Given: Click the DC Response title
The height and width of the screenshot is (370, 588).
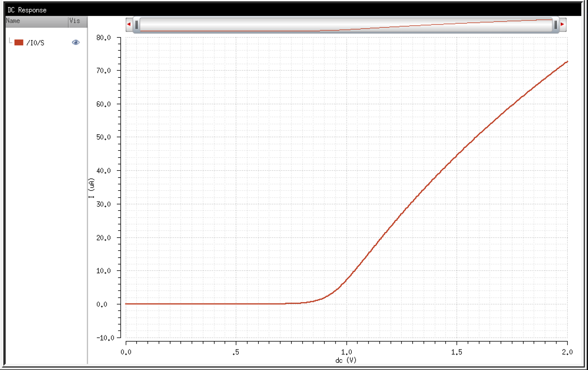Looking at the screenshot, I should coord(27,10).
